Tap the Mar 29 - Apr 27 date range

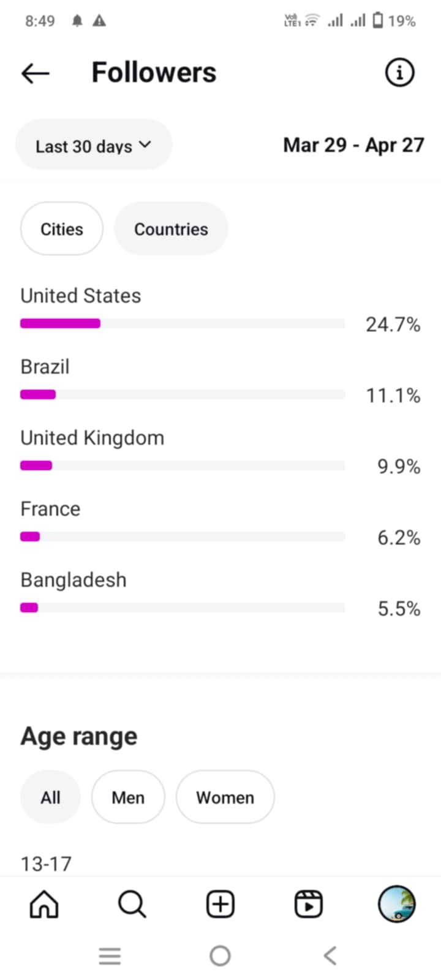pyautogui.click(x=353, y=145)
